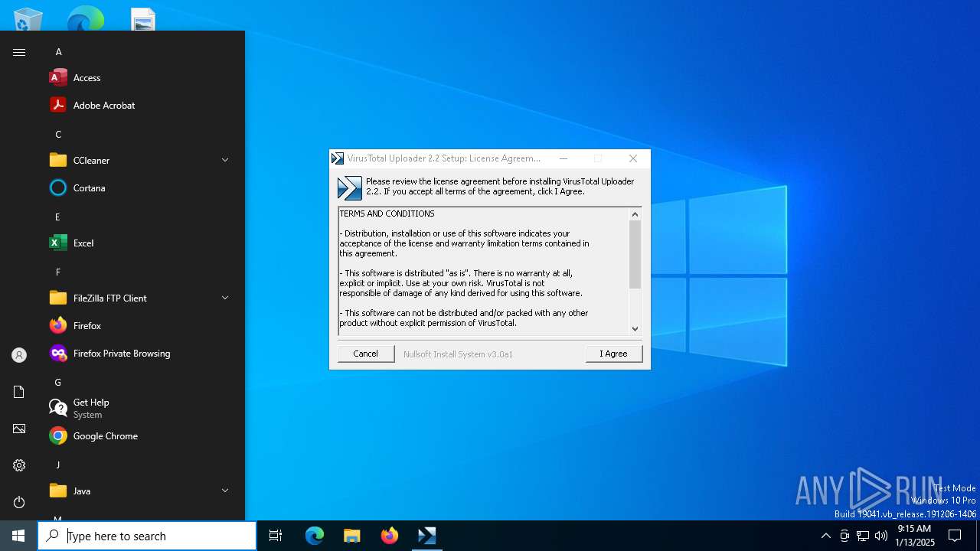Expand the Java folder chevron
The width and height of the screenshot is (980, 551).
[x=225, y=491]
